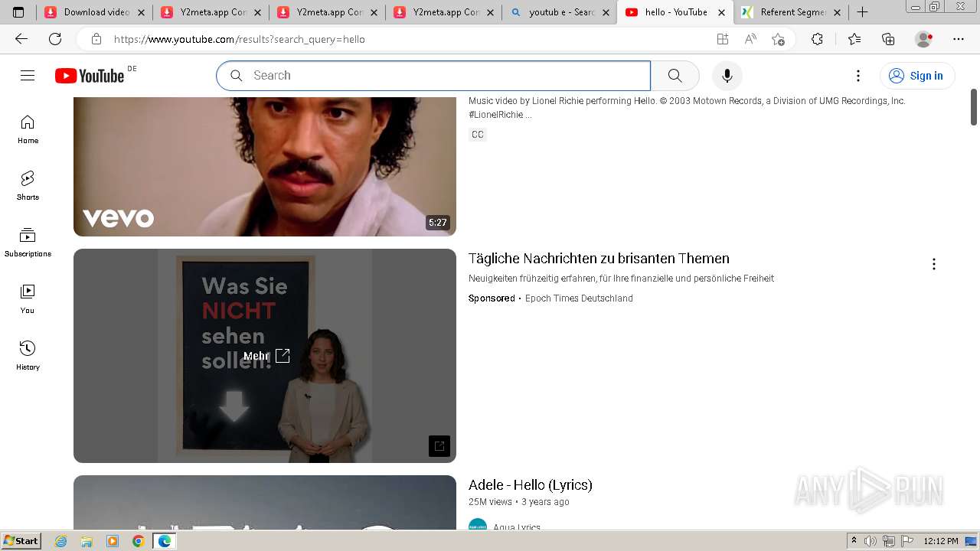The image size is (980, 551).
Task: Open options menu for sponsored ad
Action: tap(933, 264)
